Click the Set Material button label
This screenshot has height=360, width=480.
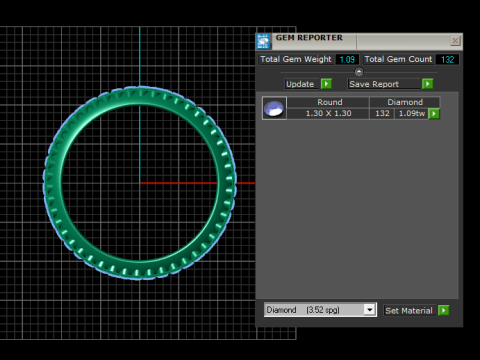click(409, 311)
